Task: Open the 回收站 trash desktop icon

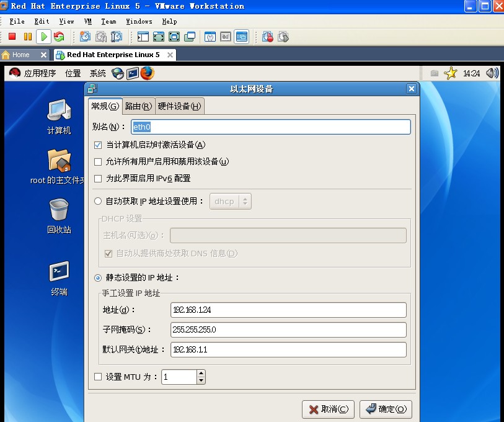Action: coord(59,217)
